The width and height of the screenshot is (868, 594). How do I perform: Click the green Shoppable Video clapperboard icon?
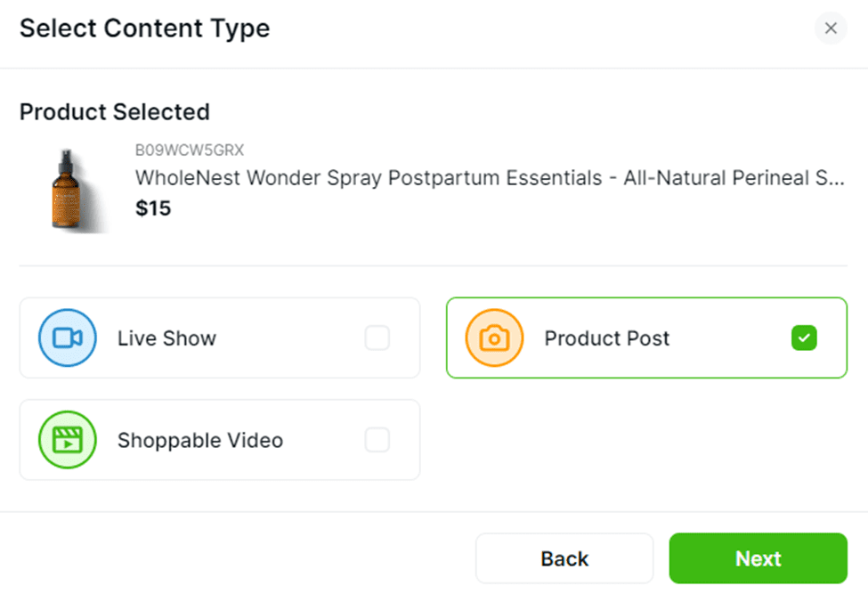point(68,440)
